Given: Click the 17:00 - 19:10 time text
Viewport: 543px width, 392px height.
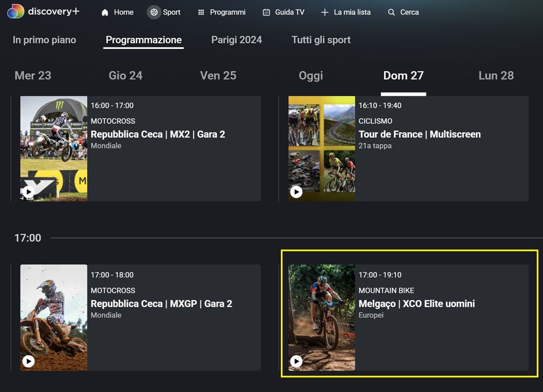Looking at the screenshot, I should [x=380, y=275].
